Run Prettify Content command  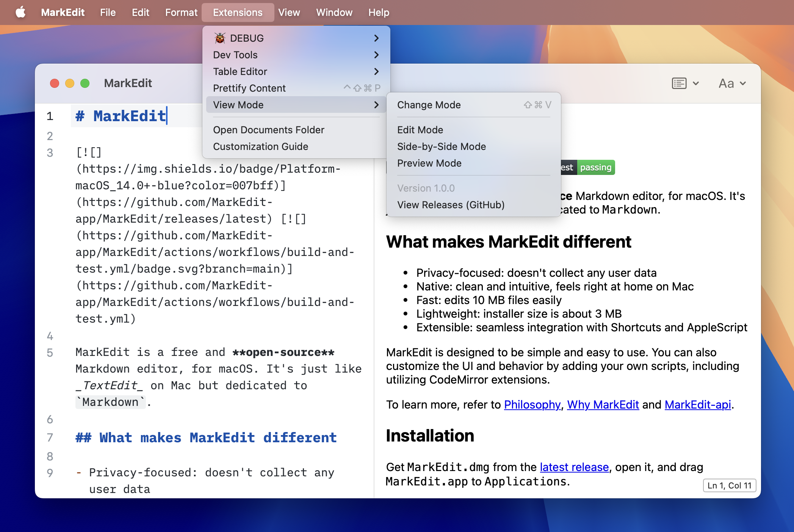pos(249,88)
